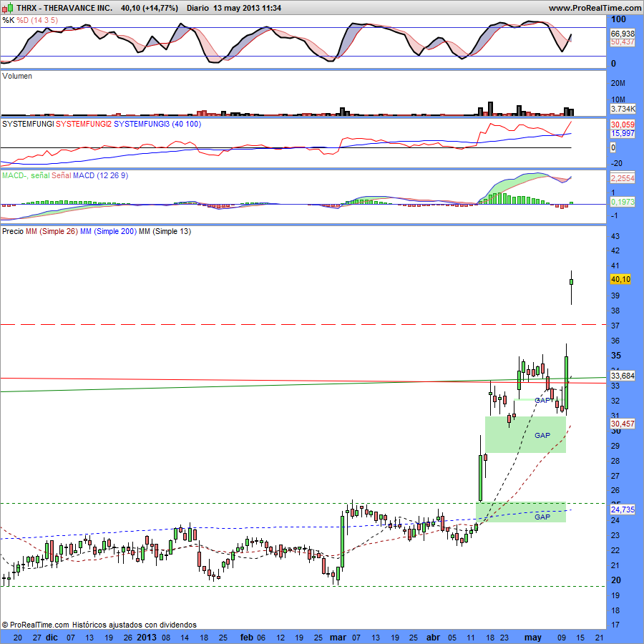Screen dimensions: 644x644
Task: Select the SYSTEMFUNGI2 indicator label
Action: point(84,124)
